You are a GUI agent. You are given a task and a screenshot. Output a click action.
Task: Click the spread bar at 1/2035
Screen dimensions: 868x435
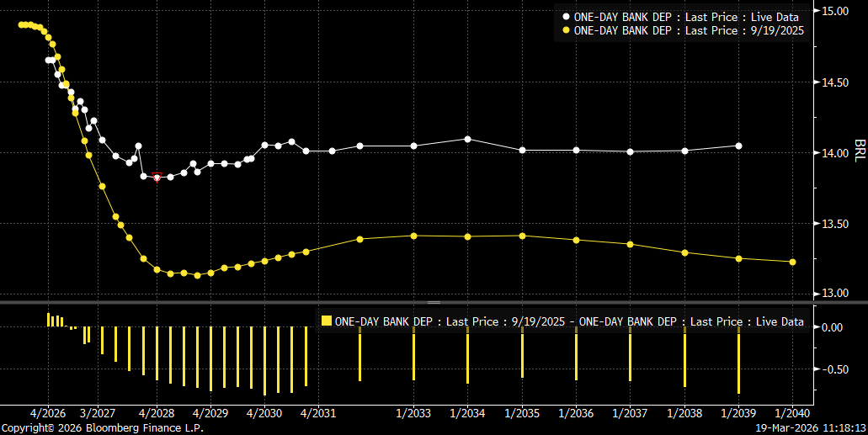(x=522, y=353)
